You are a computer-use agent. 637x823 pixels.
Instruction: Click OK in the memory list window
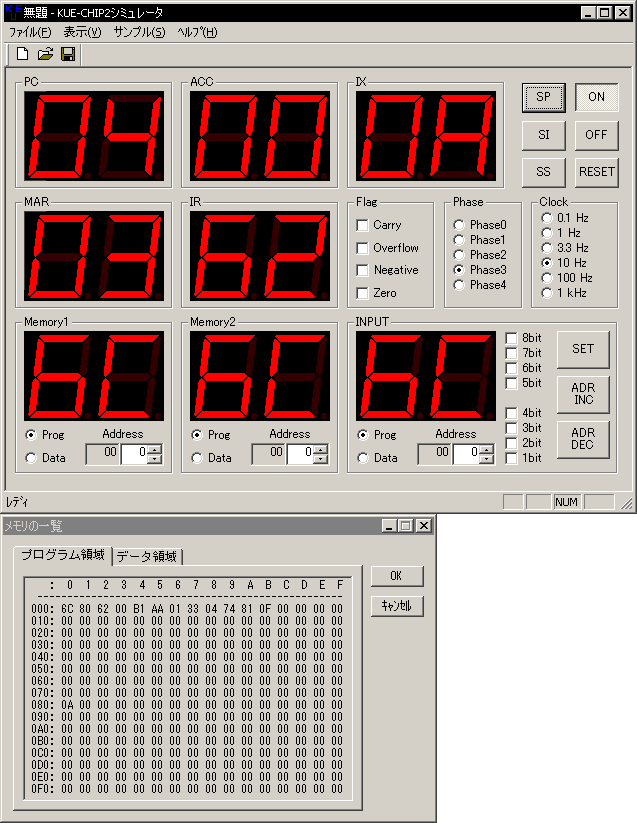click(x=397, y=576)
